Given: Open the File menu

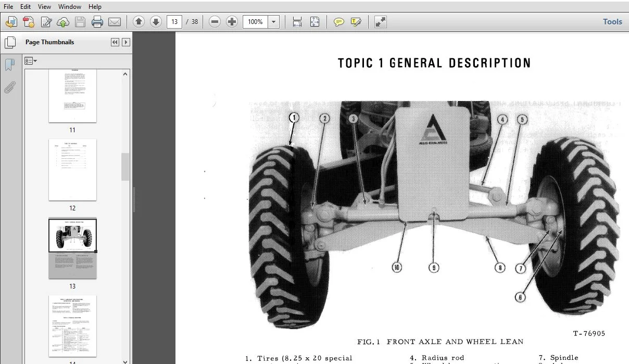Looking at the screenshot, I should [x=8, y=7].
